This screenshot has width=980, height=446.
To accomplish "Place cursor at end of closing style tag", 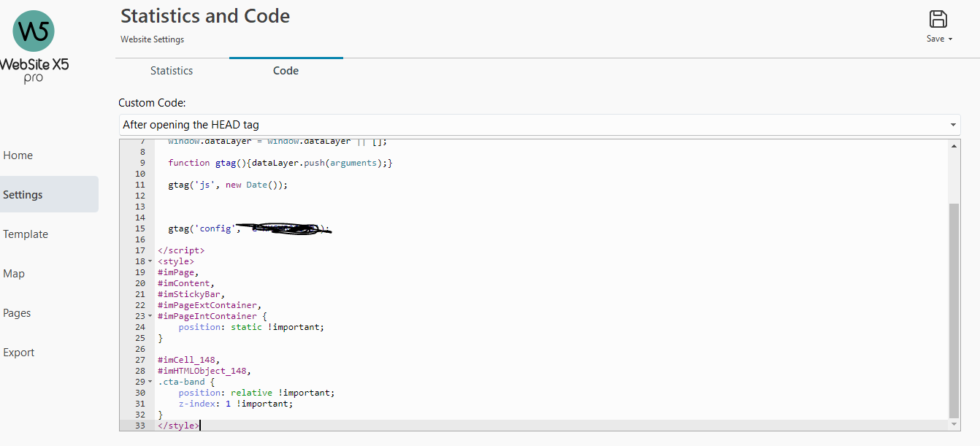I will (199, 426).
